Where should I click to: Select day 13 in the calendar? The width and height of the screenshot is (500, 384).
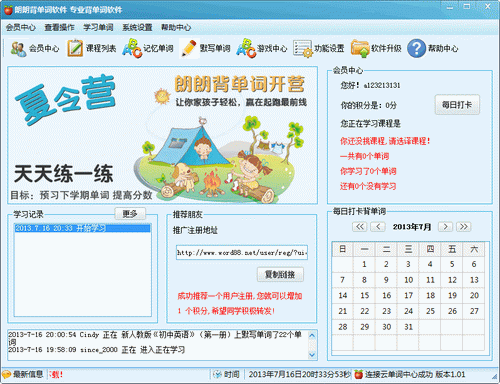pos(474,280)
